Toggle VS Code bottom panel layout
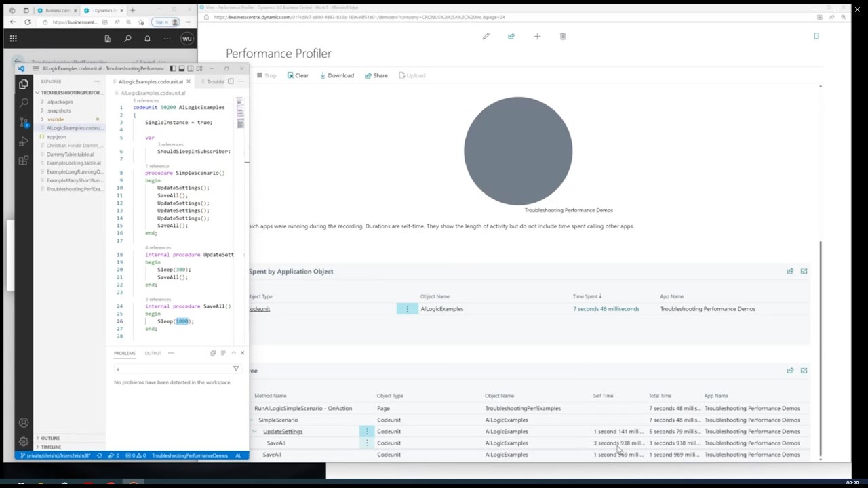The height and width of the screenshot is (488, 868). pyautogui.click(x=182, y=68)
